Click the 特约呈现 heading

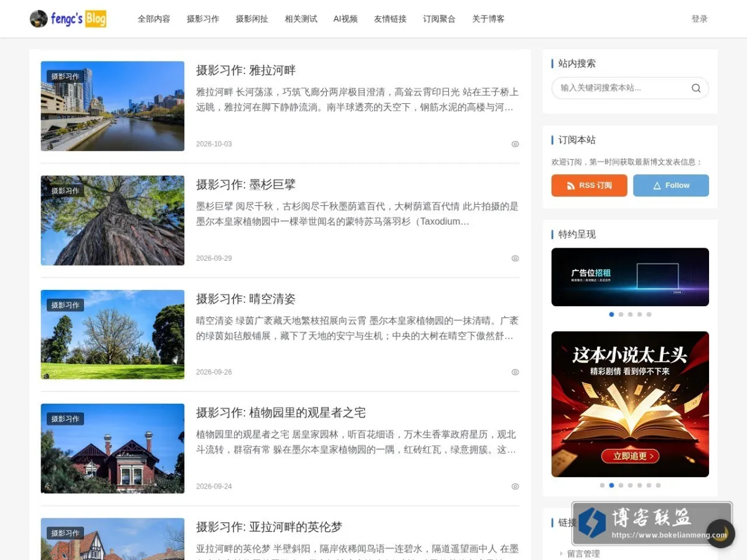click(x=577, y=234)
